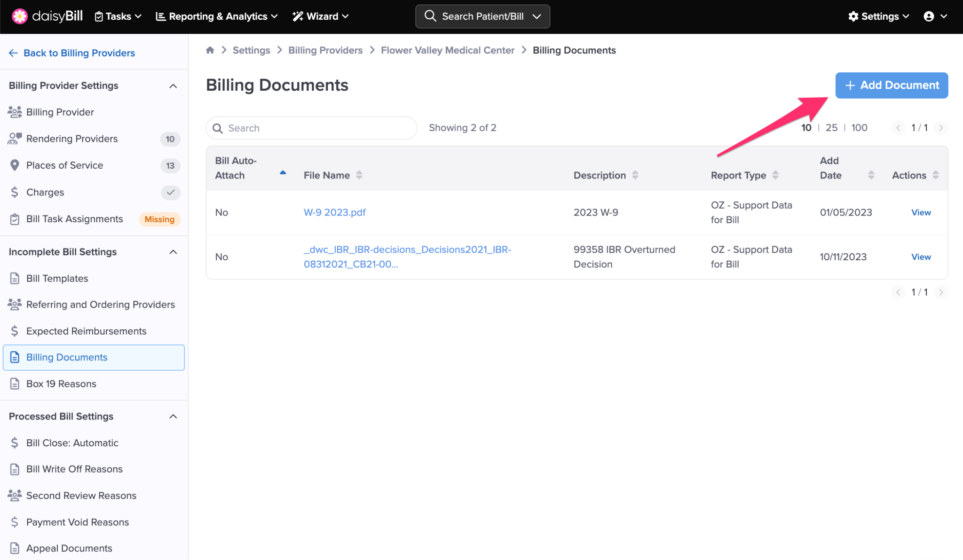
Task: Collapse the Billing Provider Settings section
Action: pos(173,86)
